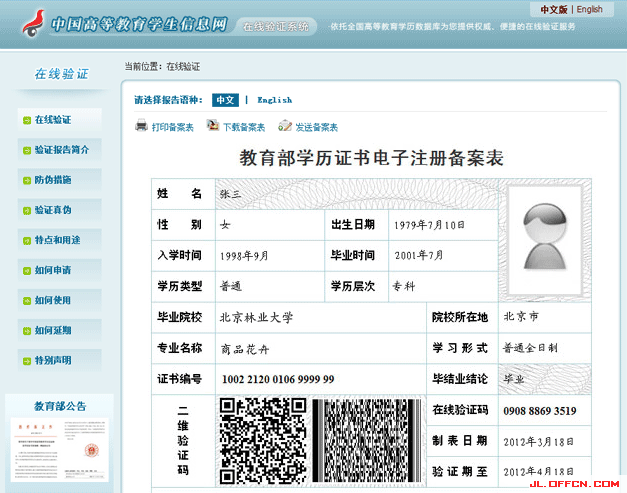
Task: Select English as report language
Action: tap(274, 100)
